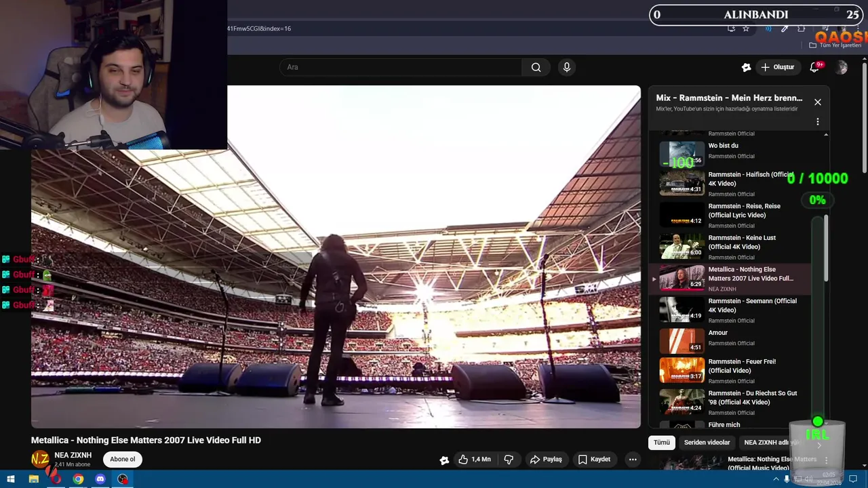Click Abone ol subscribe button
This screenshot has height=488, width=868.
point(123,460)
